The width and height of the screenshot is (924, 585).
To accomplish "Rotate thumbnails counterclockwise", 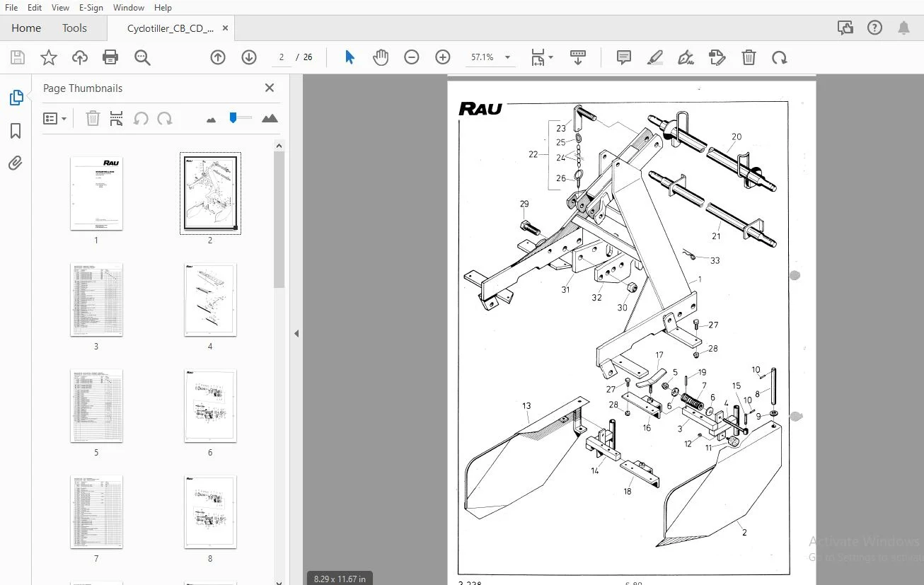I will [x=141, y=118].
